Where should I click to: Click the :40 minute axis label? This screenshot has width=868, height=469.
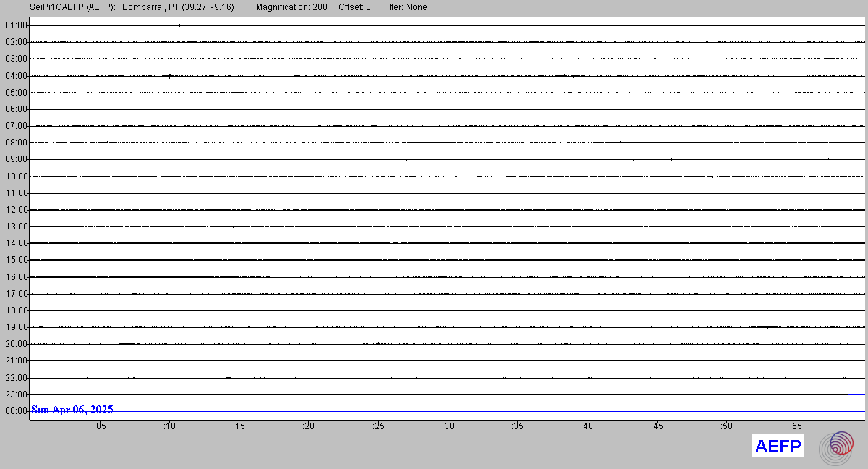point(587,426)
